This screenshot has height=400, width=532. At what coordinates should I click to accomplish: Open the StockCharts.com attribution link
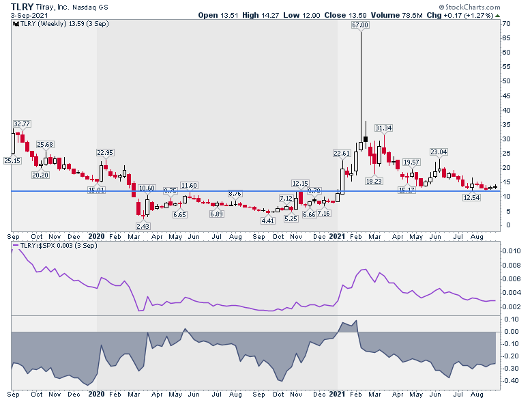469,7
